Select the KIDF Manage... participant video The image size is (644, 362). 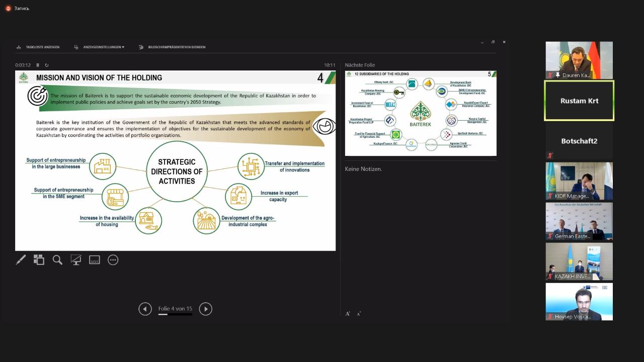[579, 181]
